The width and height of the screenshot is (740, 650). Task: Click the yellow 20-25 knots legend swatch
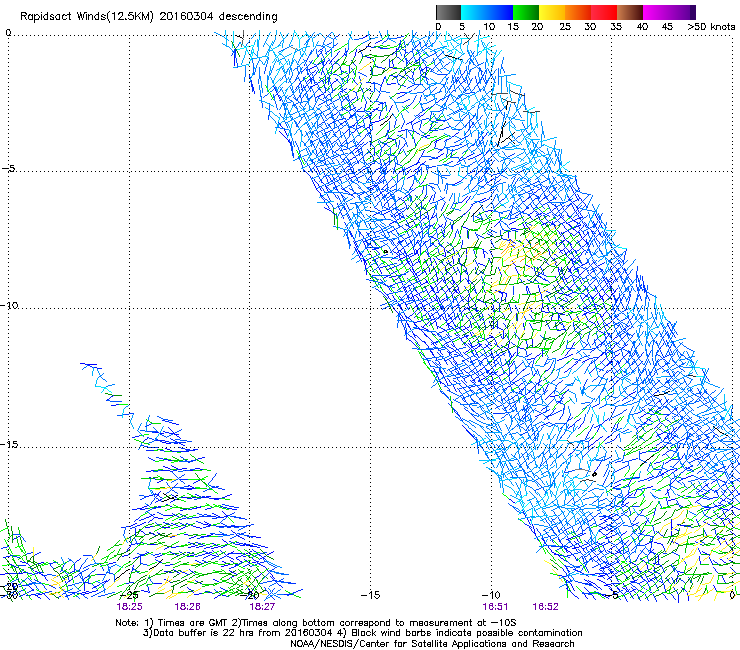point(552,12)
